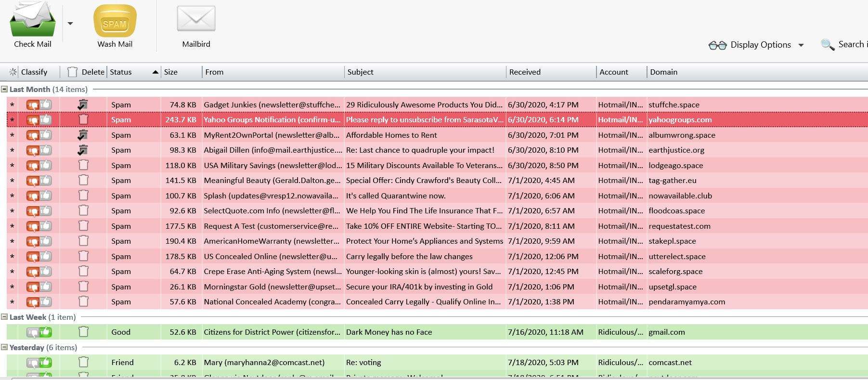
Task: Check delete box for Yahoo Groups Notification
Action: (83, 119)
